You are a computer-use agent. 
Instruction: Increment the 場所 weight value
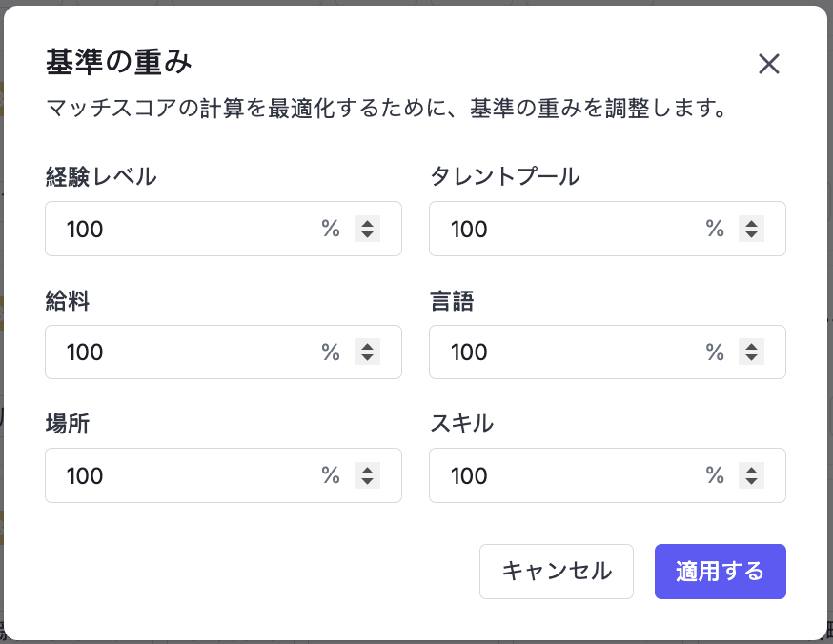(x=367, y=470)
